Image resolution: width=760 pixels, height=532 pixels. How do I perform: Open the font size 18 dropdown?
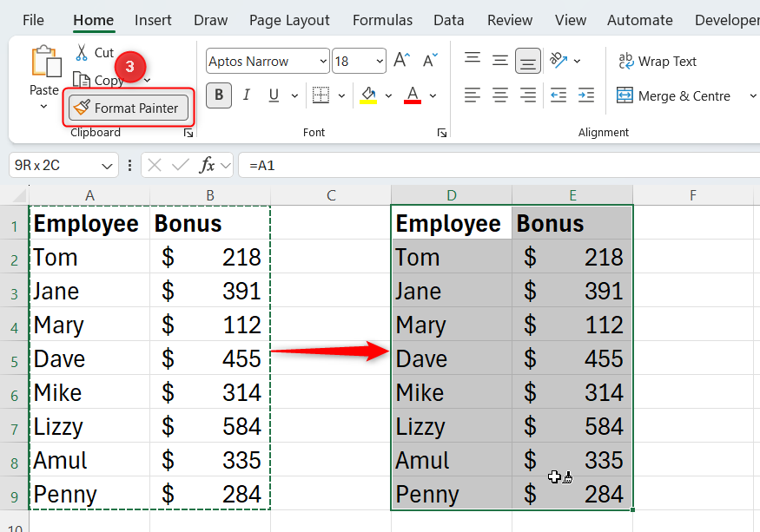point(380,61)
